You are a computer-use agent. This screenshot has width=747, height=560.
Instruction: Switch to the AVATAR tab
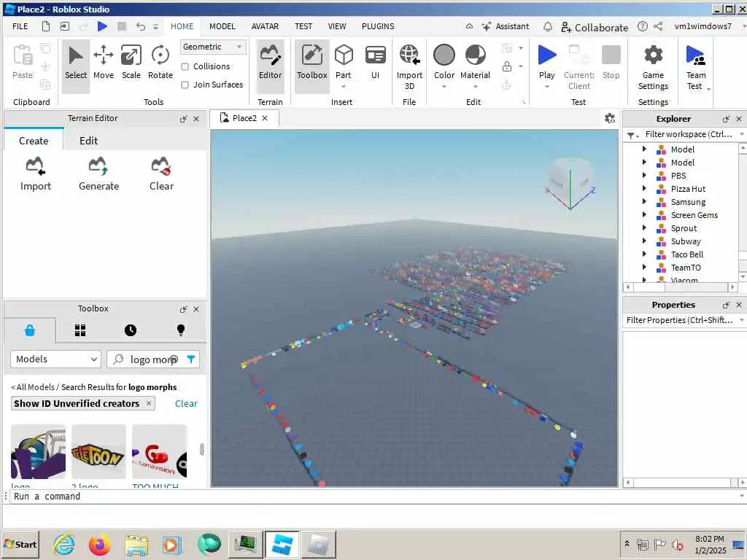point(265,26)
